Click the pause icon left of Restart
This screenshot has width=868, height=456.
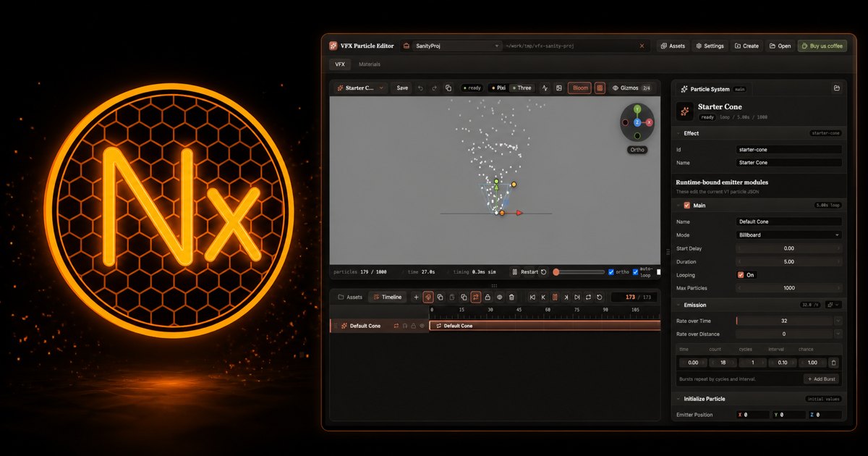pyautogui.click(x=515, y=272)
